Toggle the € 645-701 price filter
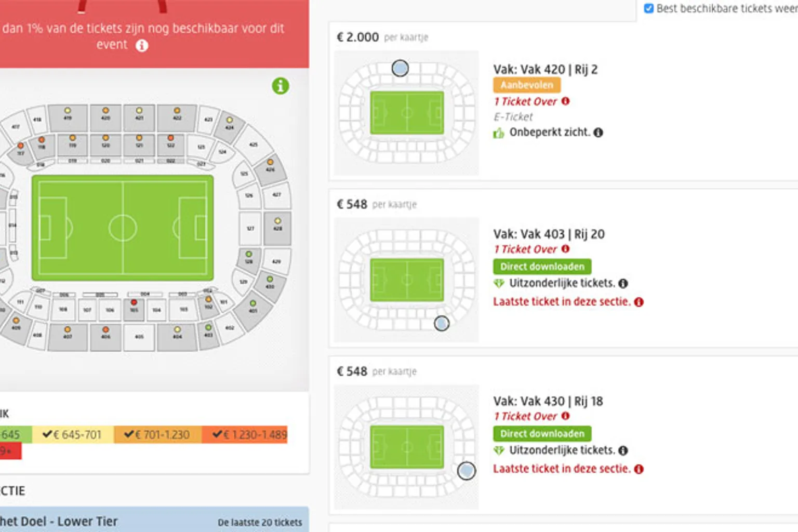The height and width of the screenshot is (532, 798). click(x=72, y=435)
